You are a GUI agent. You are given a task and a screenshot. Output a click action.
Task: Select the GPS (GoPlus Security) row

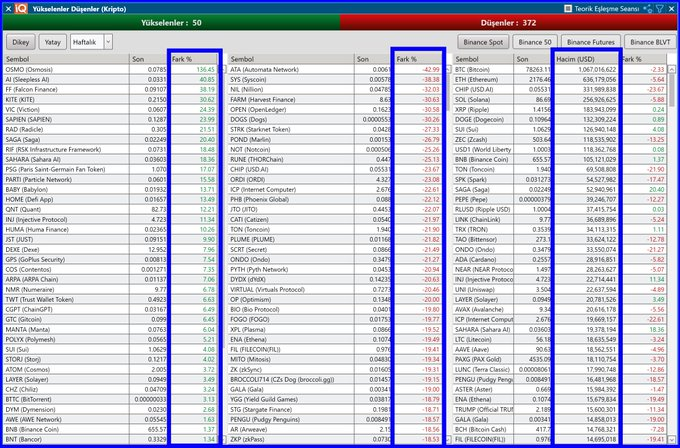click(110, 259)
